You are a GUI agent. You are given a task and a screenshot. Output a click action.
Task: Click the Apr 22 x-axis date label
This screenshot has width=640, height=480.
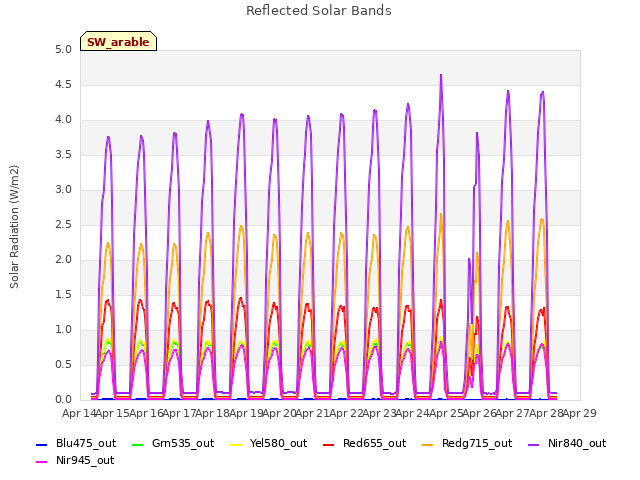(346, 413)
